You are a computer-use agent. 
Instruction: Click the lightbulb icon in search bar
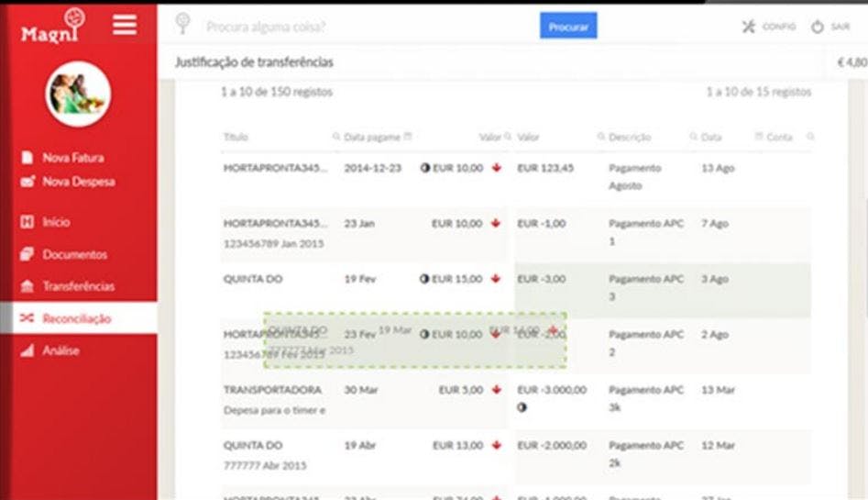click(x=182, y=24)
